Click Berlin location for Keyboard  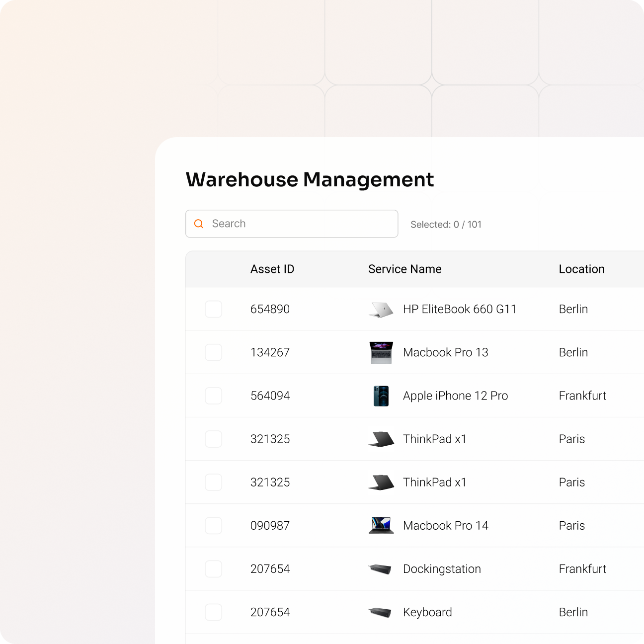[573, 612]
